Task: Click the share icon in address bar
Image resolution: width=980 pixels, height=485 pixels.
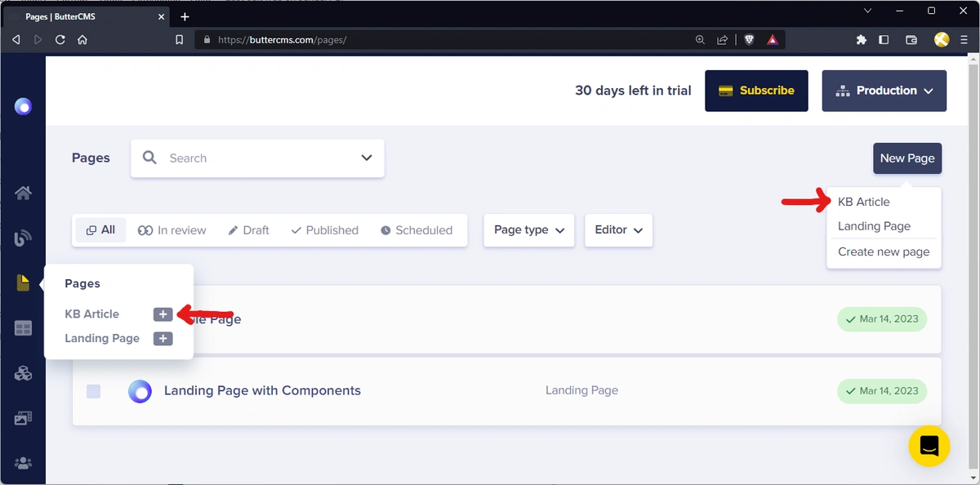Action: 723,39
